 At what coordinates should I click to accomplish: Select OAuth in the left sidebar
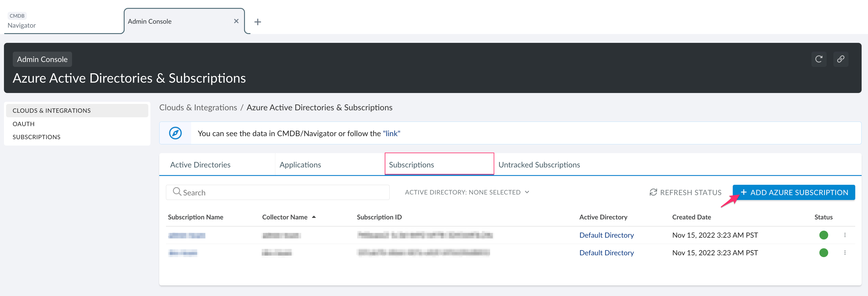(x=23, y=124)
